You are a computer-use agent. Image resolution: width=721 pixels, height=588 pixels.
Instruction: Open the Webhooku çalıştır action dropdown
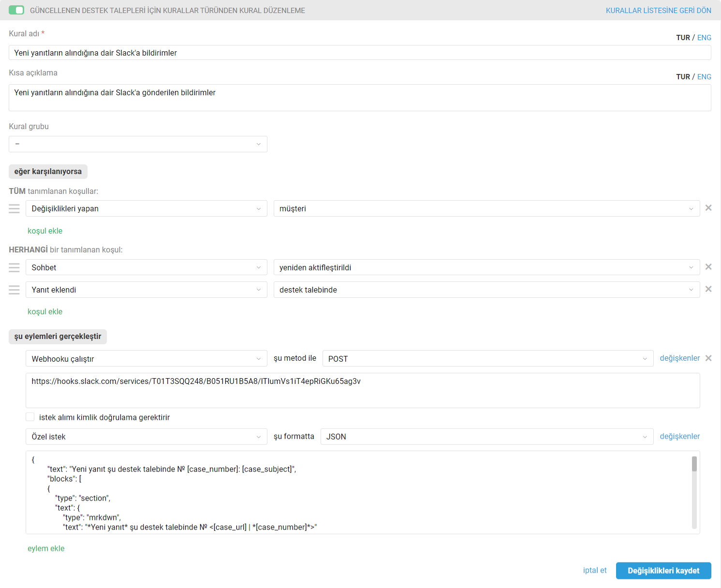[147, 358]
